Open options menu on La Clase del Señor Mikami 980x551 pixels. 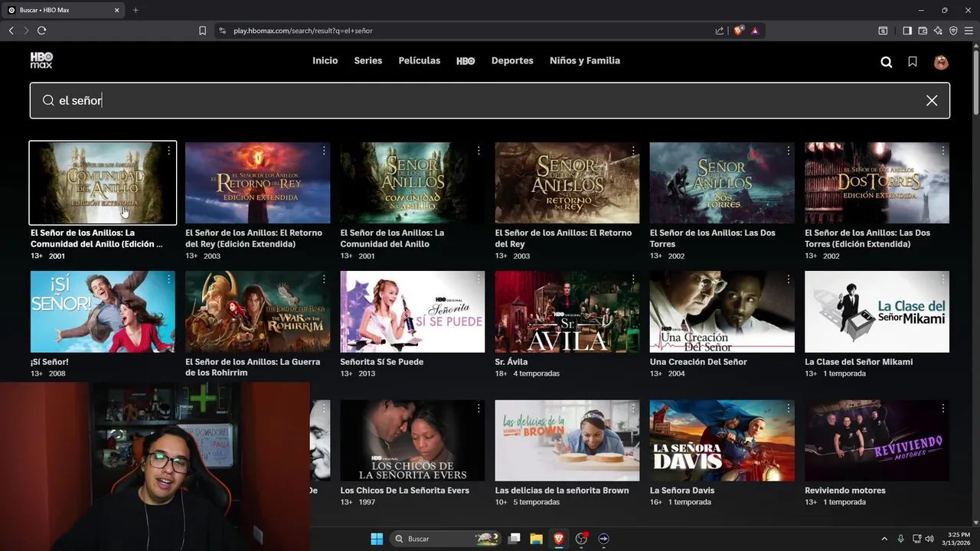pyautogui.click(x=942, y=280)
